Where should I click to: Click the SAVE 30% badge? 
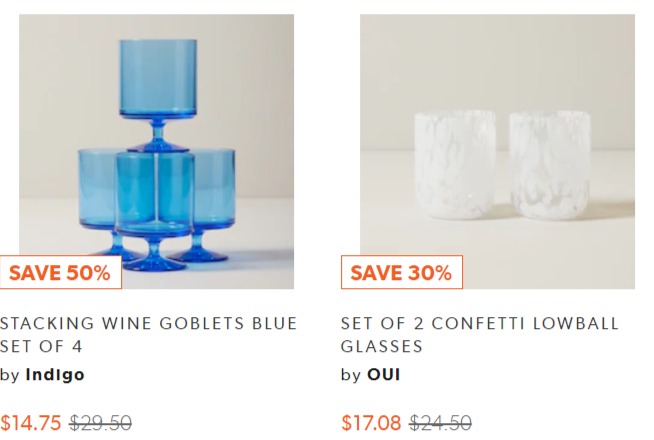(401, 272)
